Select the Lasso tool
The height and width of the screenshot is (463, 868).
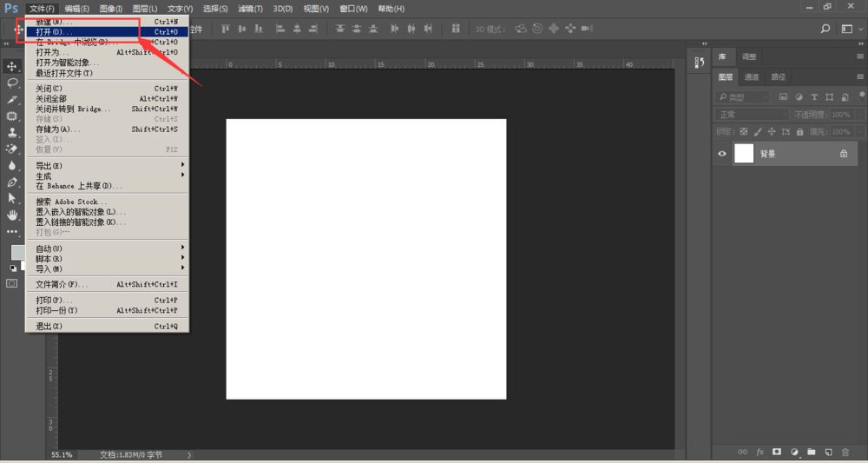(x=11, y=83)
